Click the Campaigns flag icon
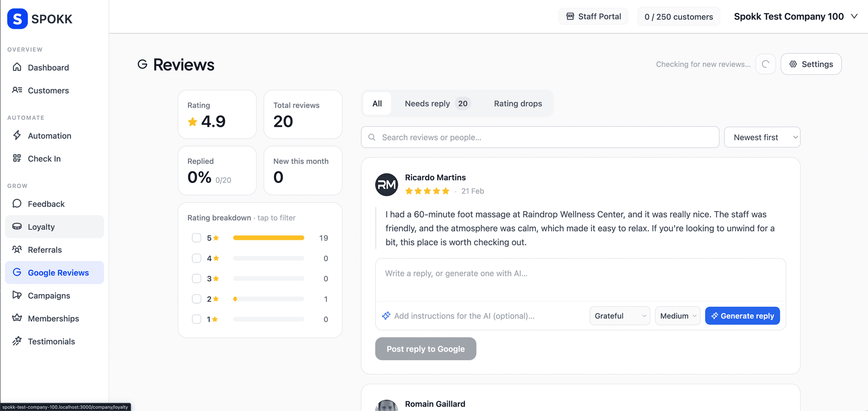The image size is (868, 411). point(17,295)
